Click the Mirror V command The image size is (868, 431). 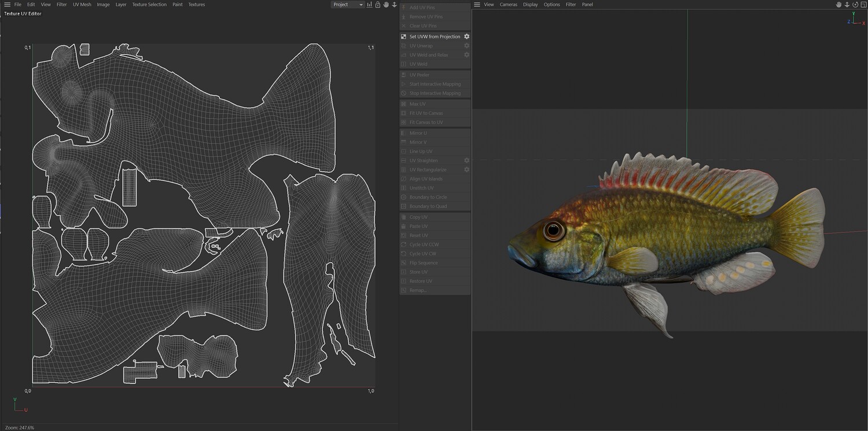pos(435,142)
